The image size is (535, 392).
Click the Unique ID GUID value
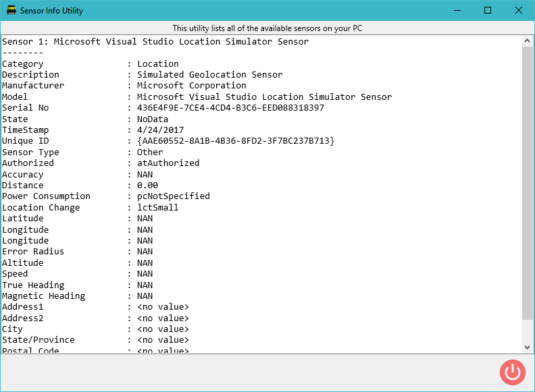236,141
